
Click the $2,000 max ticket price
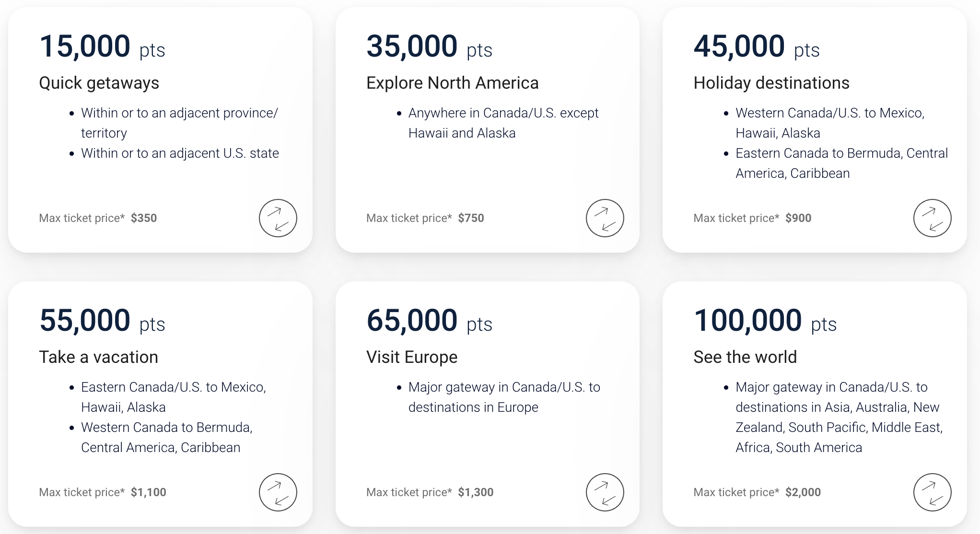803,492
